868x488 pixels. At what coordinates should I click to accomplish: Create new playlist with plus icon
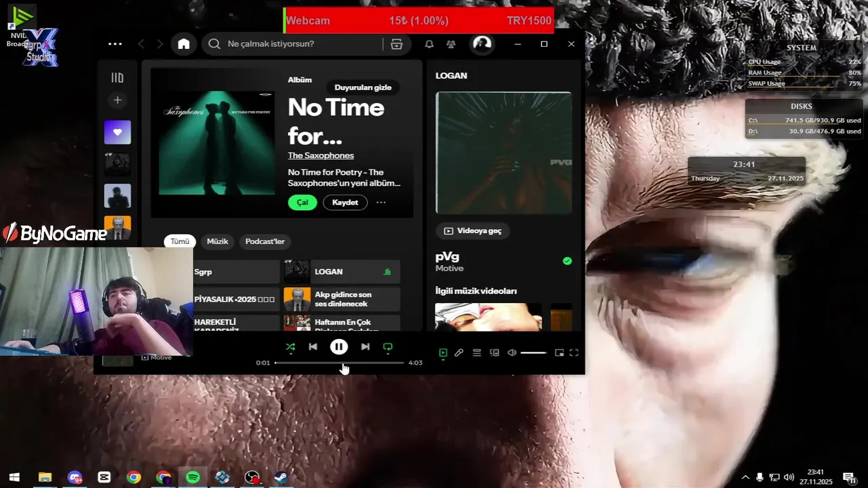point(117,100)
